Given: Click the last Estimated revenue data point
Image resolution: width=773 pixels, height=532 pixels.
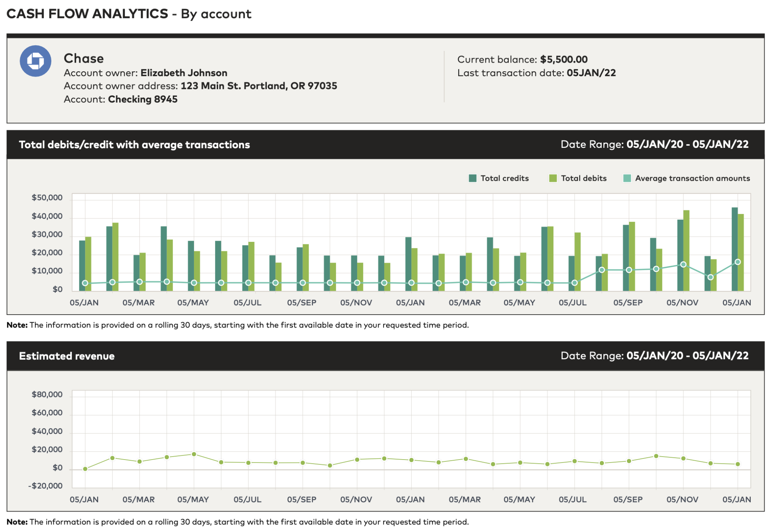Looking at the screenshot, I should click(x=738, y=464).
